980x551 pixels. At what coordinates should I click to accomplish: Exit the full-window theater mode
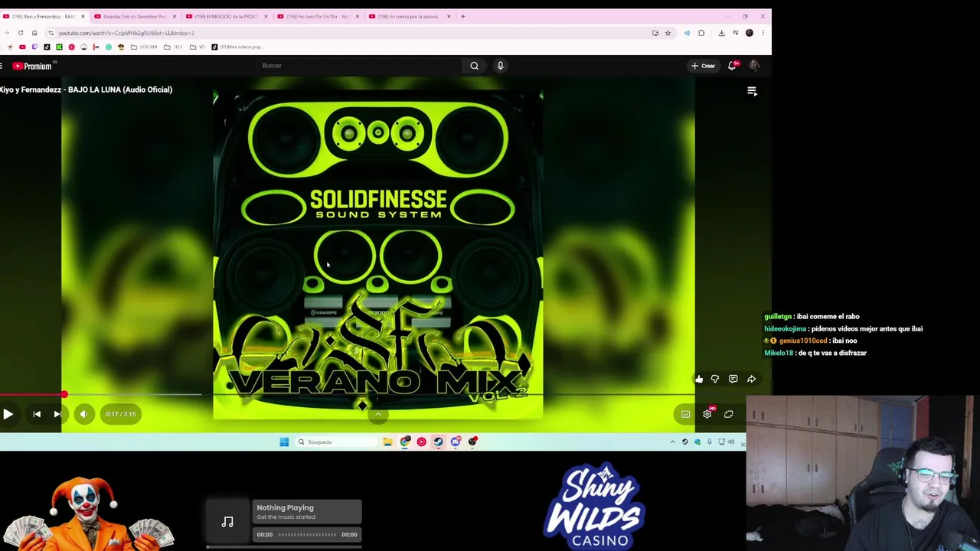click(x=729, y=414)
